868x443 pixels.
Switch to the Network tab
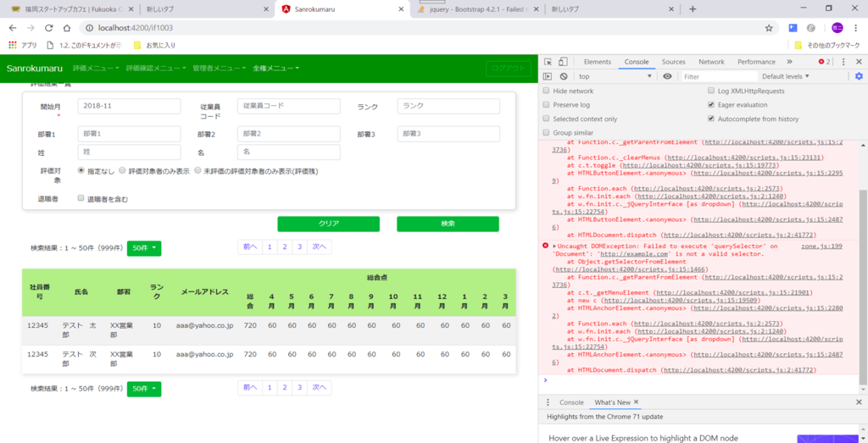[x=711, y=62]
